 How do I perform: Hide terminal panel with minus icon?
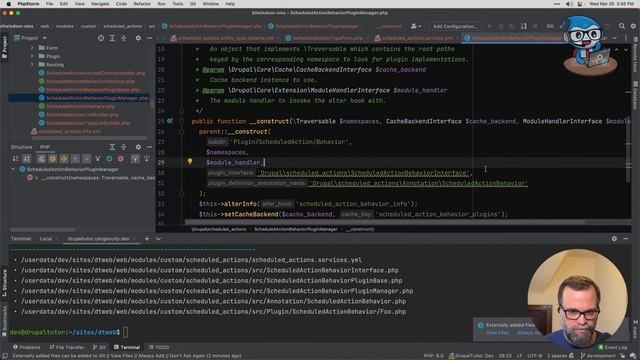tap(626, 239)
